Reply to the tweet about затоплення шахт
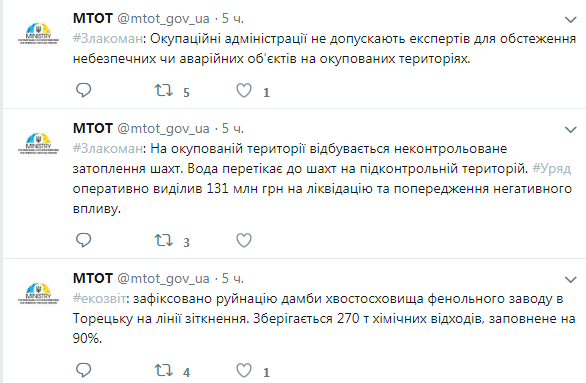586x383 pixels. (x=83, y=240)
